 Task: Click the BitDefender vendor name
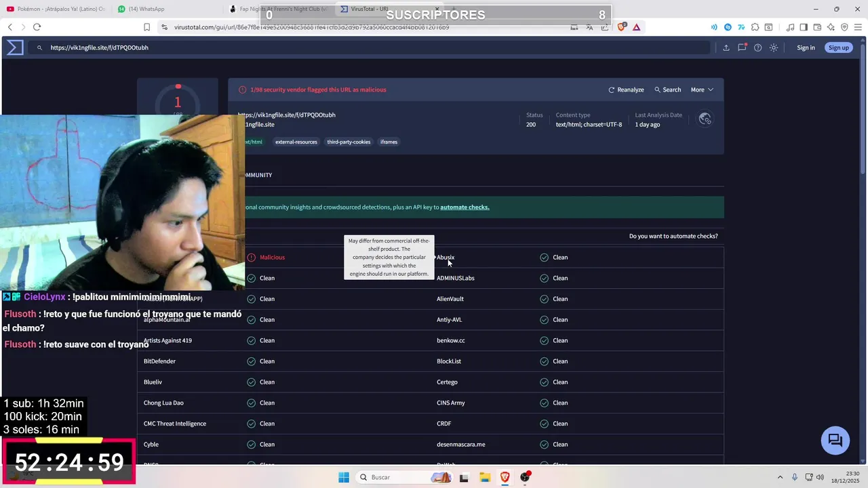click(x=159, y=361)
